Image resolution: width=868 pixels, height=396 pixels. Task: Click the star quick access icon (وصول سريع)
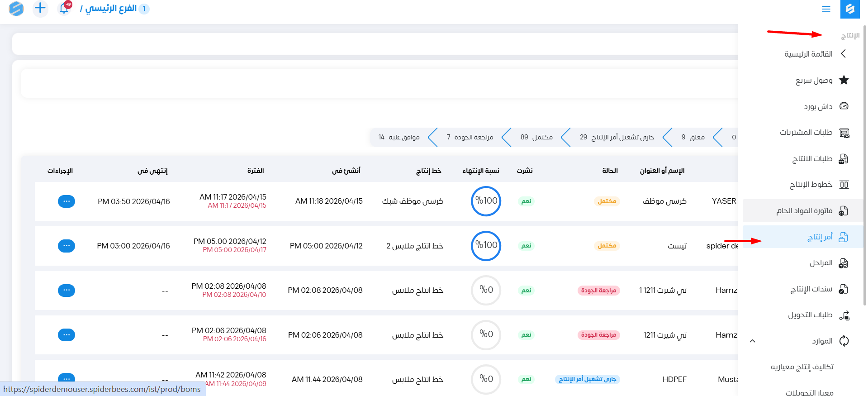click(844, 80)
